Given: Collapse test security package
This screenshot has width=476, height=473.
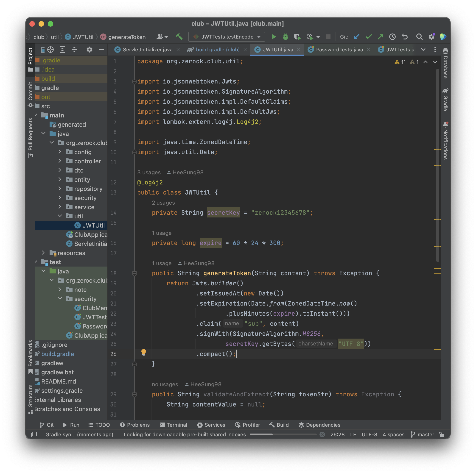Looking at the screenshot, I should [x=60, y=298].
